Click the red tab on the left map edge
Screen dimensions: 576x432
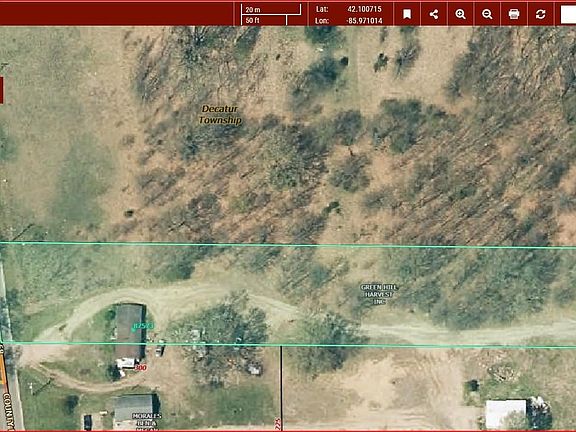click(x=1, y=90)
